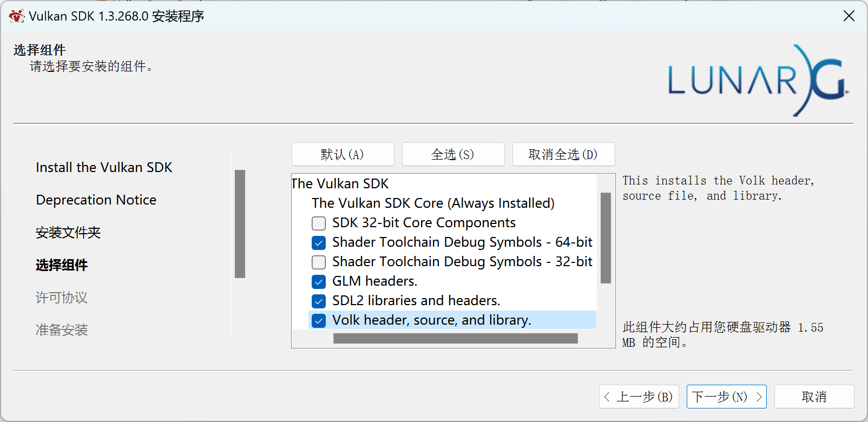The image size is (868, 422).
Task: Check SDK 32-bit Core Components
Action: coord(319,223)
